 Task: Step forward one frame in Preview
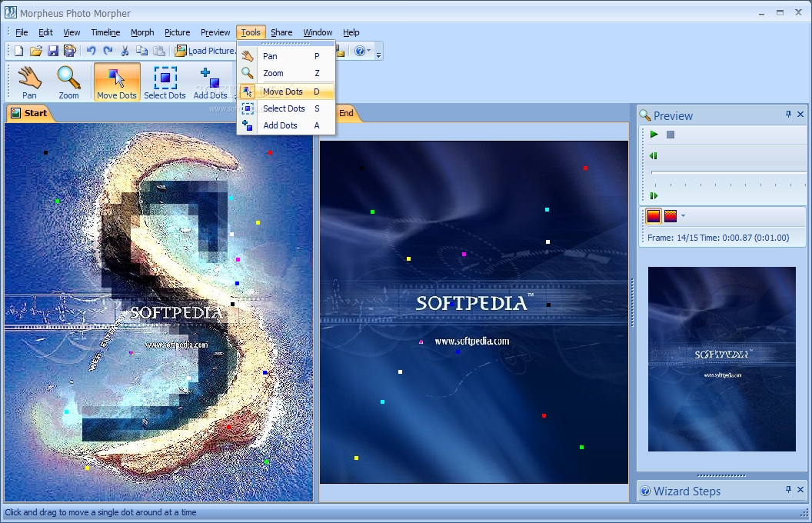[x=654, y=195]
